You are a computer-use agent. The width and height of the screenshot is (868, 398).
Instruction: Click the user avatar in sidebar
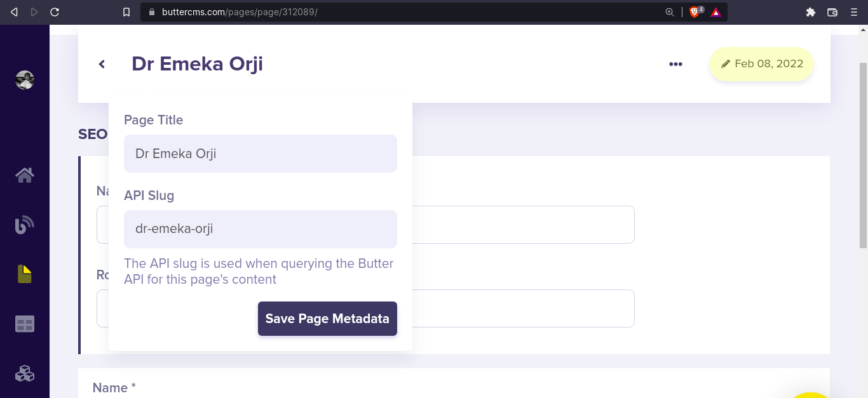(25, 80)
